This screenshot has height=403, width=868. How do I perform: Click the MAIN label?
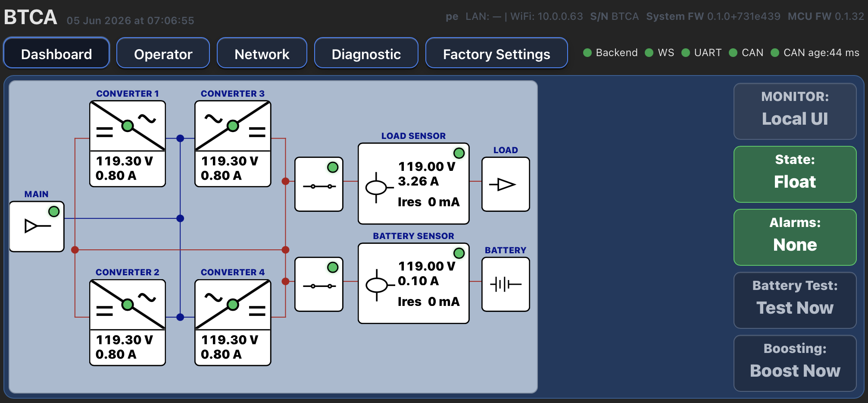(36, 194)
